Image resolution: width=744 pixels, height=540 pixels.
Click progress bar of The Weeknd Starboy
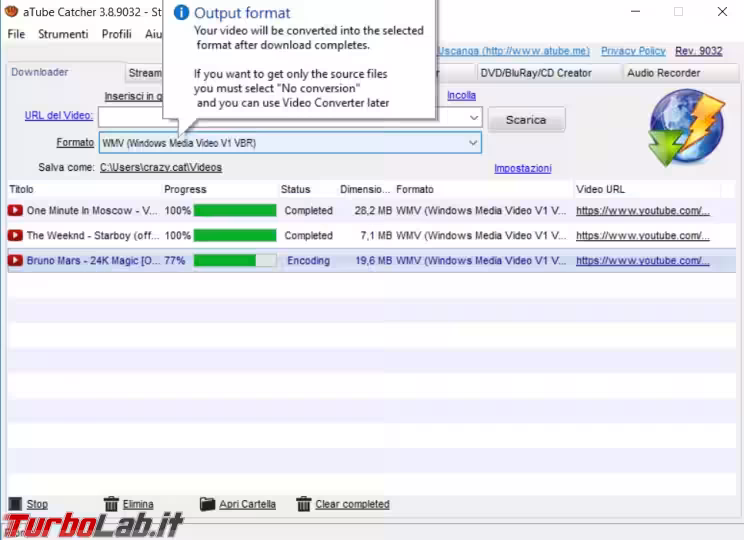tap(235, 235)
